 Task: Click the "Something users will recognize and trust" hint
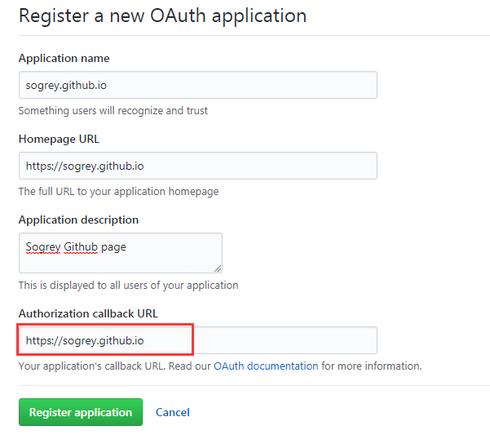pos(113,110)
